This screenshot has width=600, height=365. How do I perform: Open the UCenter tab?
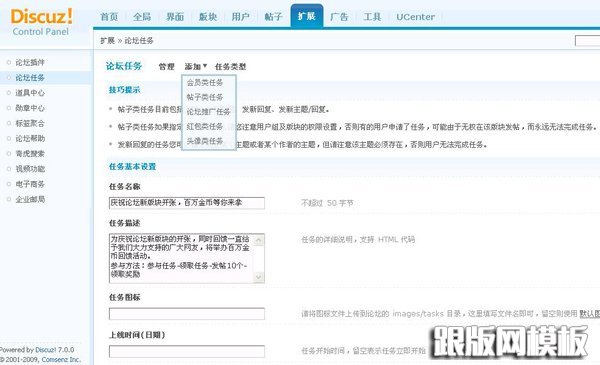[415, 17]
